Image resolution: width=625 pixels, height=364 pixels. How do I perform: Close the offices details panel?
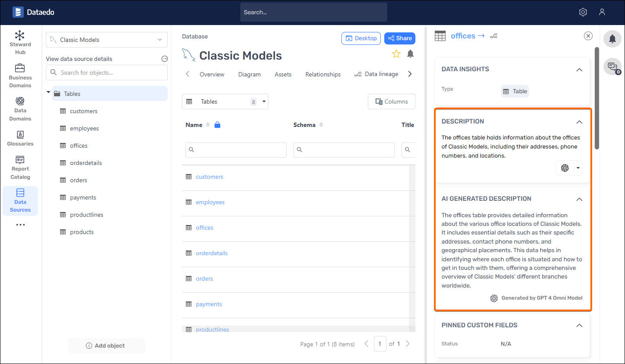pyautogui.click(x=588, y=36)
